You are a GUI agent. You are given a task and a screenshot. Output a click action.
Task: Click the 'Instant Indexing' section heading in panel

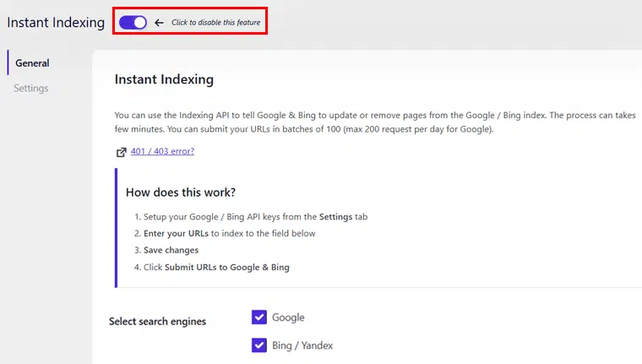pos(164,79)
